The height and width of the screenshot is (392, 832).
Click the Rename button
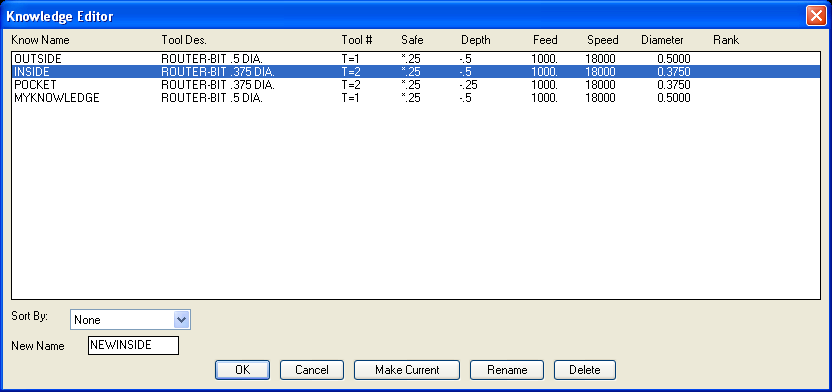[x=507, y=370]
